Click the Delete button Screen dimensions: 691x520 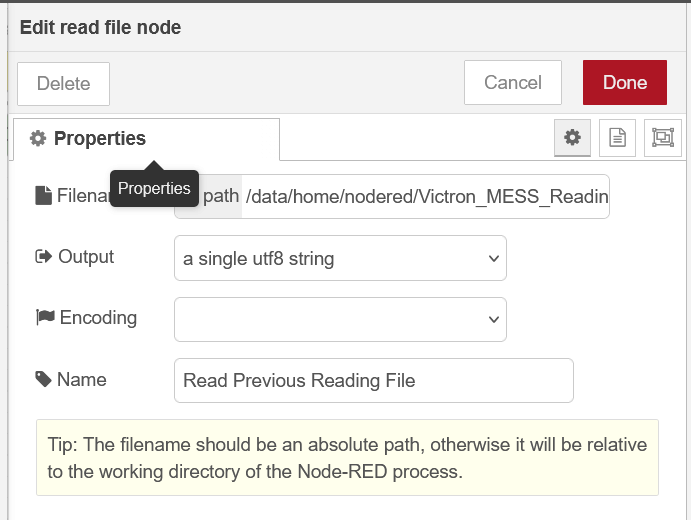coord(63,84)
